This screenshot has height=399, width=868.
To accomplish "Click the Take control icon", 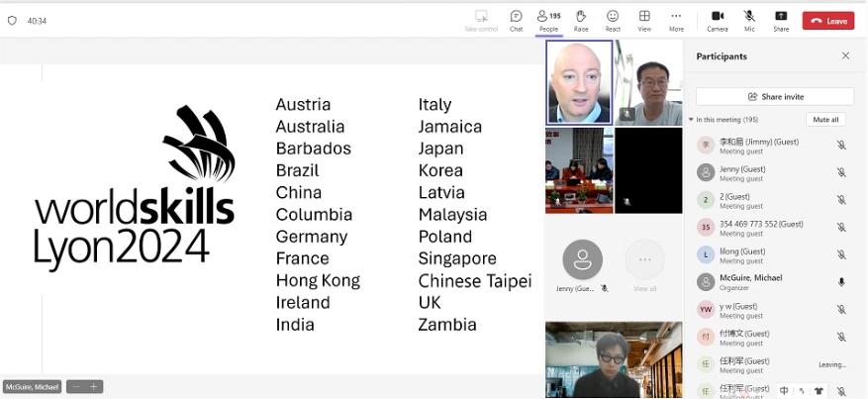I will click(481, 20).
